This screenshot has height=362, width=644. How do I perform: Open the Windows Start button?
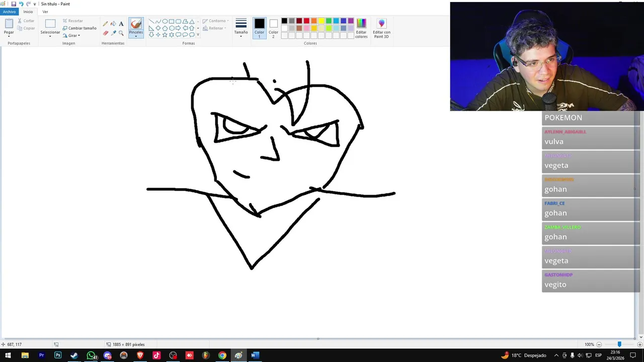8,355
